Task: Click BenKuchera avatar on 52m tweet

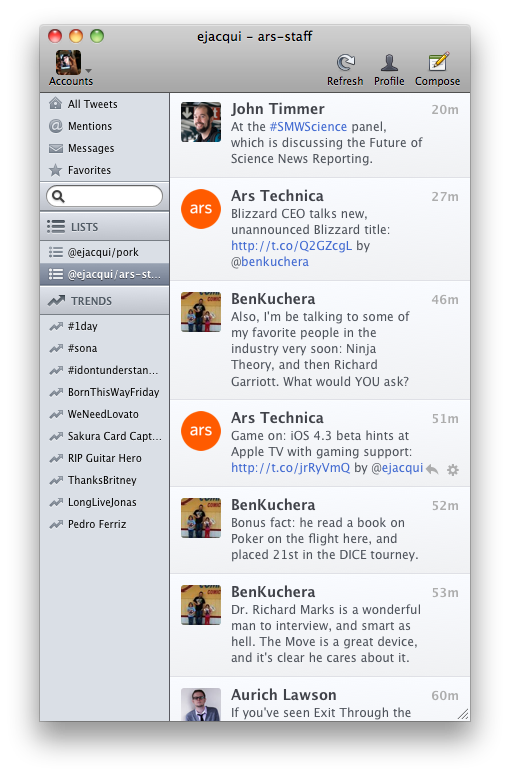Action: pyautogui.click(x=201, y=518)
